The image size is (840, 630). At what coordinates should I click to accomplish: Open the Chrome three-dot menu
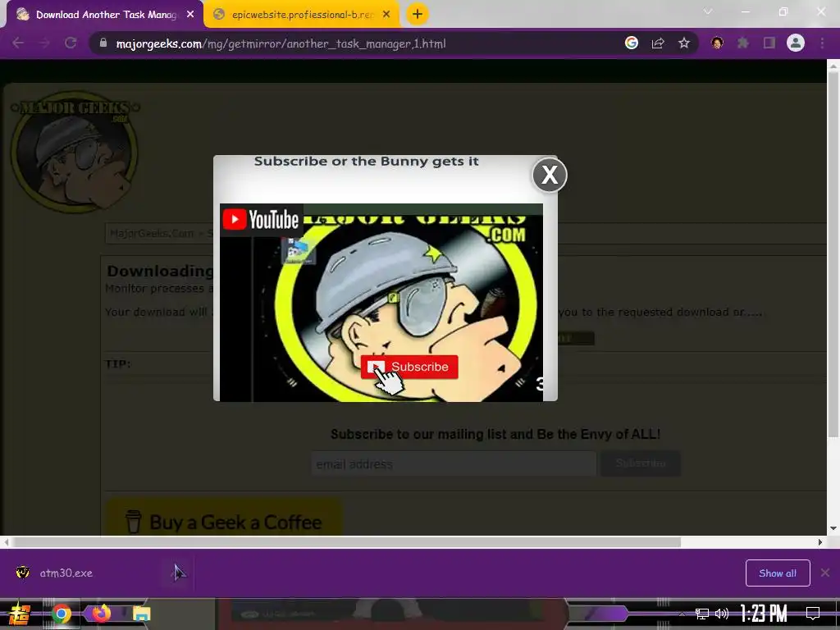pyautogui.click(x=822, y=43)
